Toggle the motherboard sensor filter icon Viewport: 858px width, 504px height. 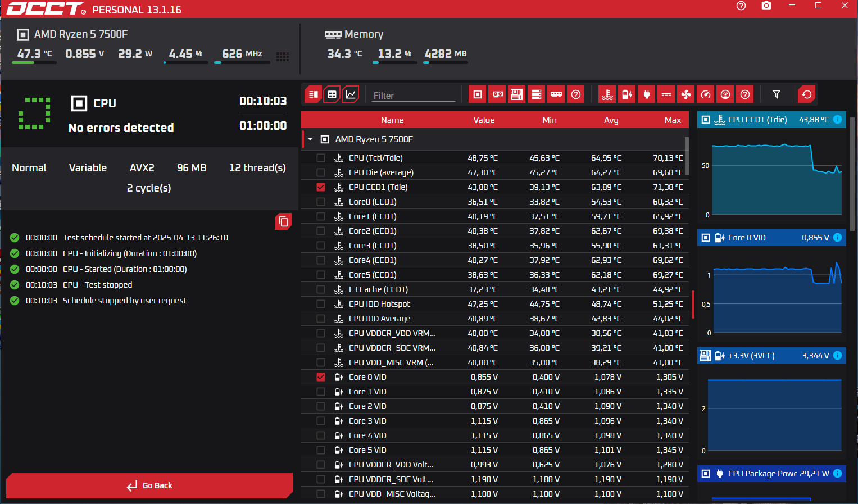click(x=516, y=94)
